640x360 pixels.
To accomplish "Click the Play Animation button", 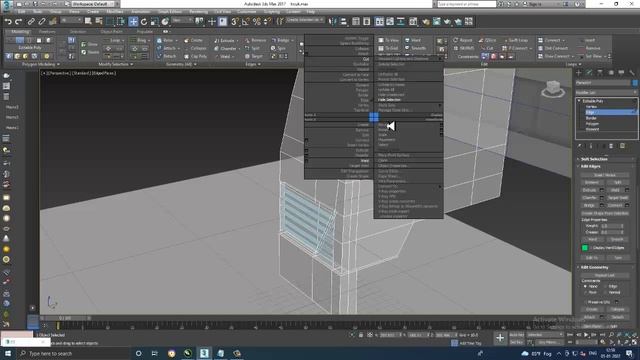I will pos(587,335).
